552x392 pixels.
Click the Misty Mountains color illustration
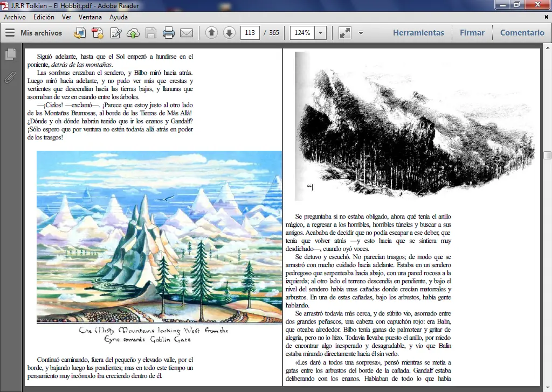click(159, 237)
